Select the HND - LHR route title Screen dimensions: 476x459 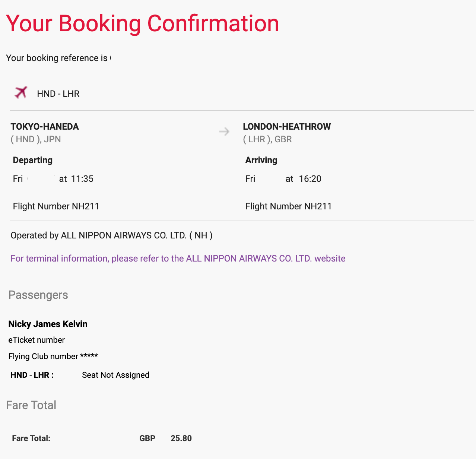coord(58,94)
